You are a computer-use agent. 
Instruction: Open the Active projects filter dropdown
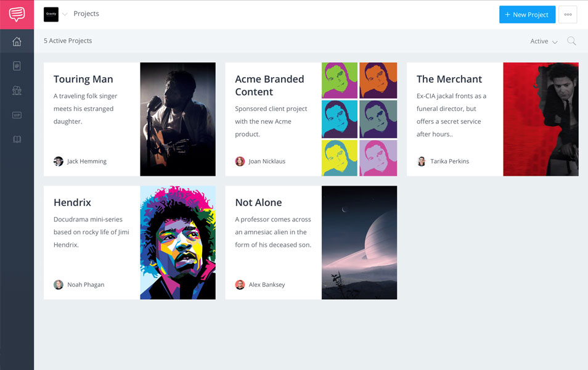[x=542, y=41]
